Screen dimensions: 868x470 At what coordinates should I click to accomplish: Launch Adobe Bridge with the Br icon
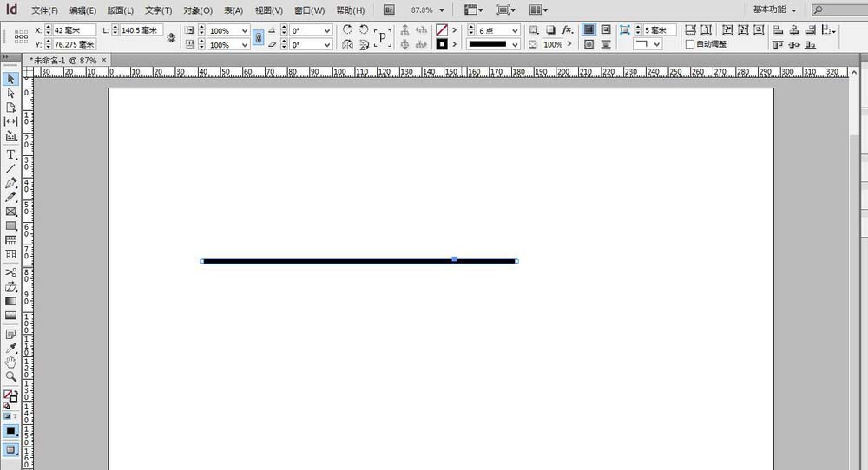coord(389,10)
